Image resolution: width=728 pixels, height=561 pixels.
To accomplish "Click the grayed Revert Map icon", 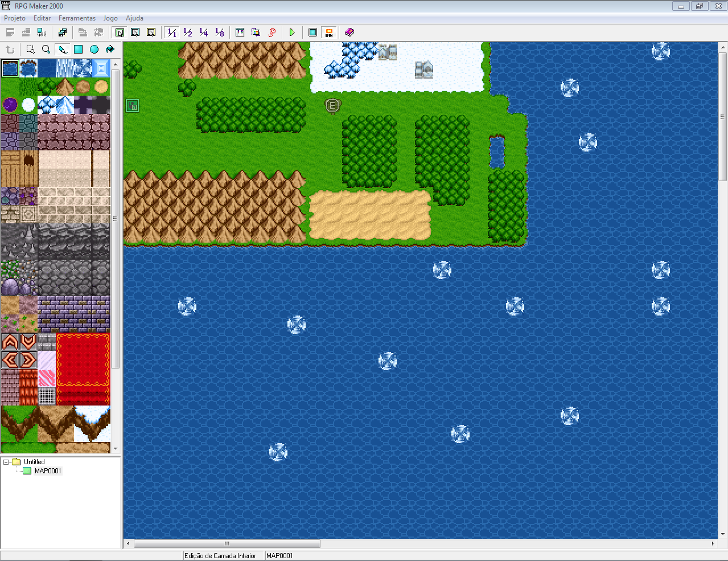I will [98, 32].
